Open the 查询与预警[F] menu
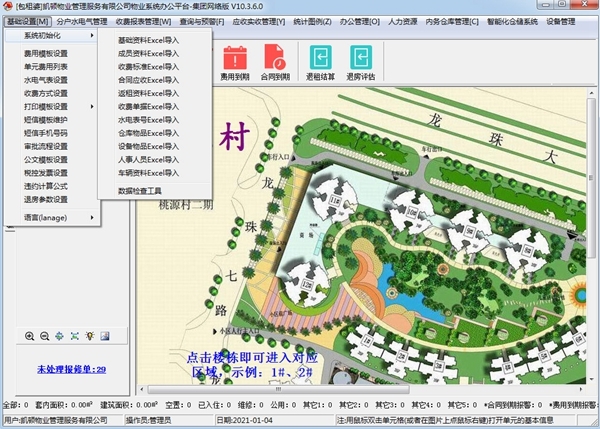600x429 pixels. [x=202, y=21]
